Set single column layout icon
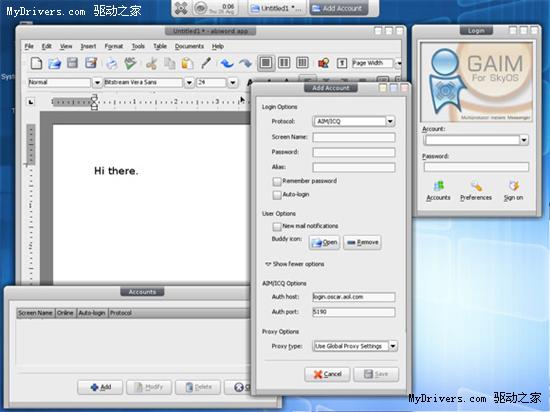550x412 pixels. coord(266,63)
